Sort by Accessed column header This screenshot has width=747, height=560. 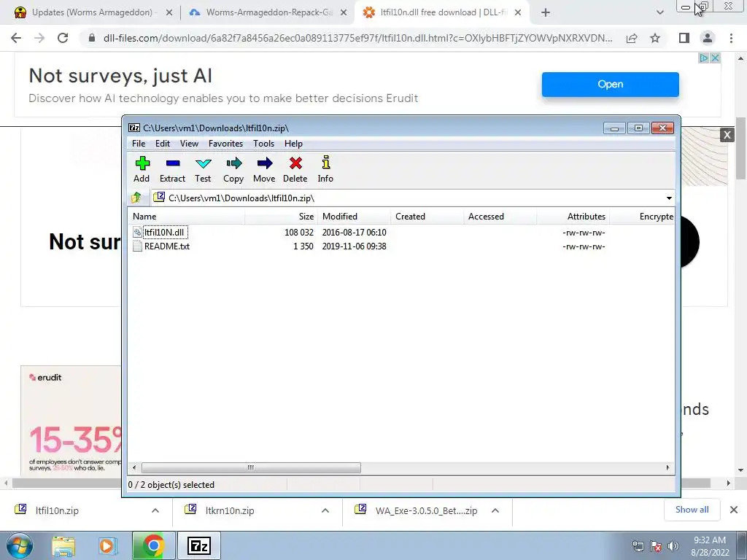(500, 216)
